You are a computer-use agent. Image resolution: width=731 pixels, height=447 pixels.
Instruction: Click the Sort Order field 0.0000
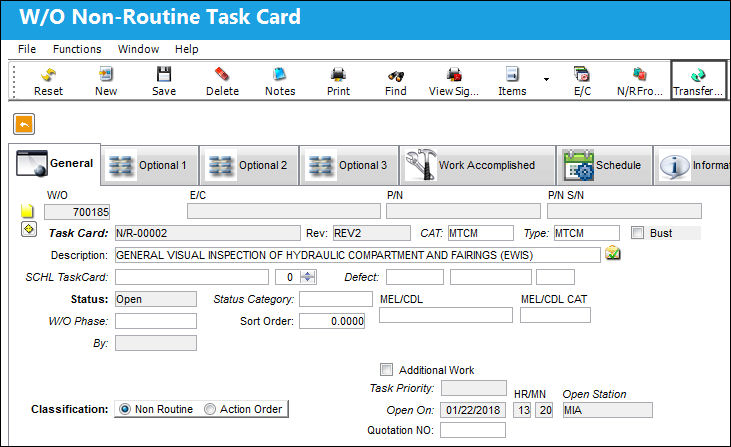332,321
